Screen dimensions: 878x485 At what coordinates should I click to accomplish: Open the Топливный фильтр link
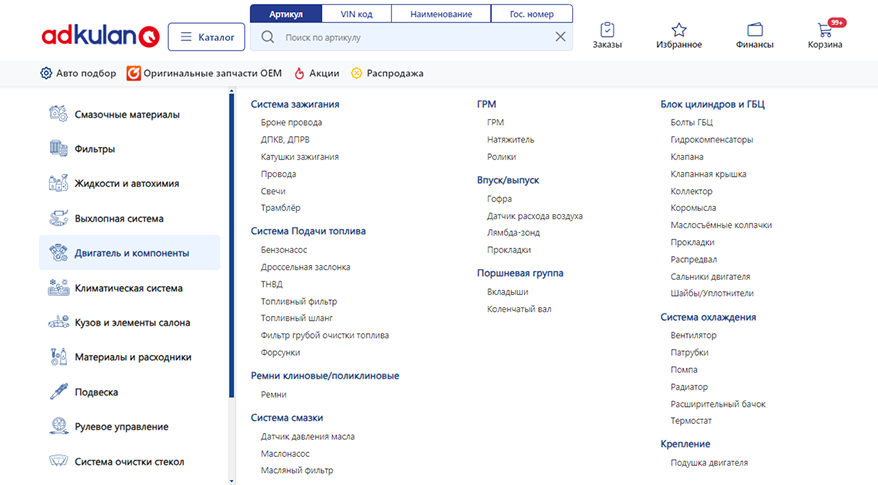click(299, 301)
